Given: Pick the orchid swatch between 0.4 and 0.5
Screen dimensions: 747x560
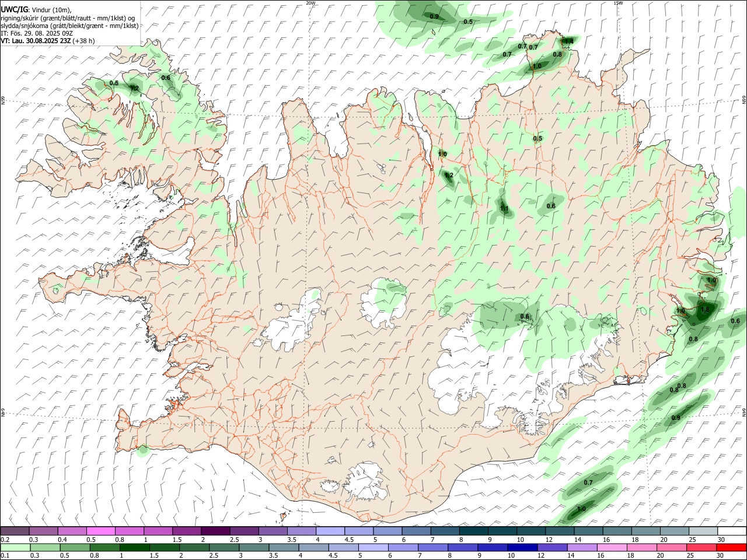Looking at the screenshot, I should click(x=72, y=531).
